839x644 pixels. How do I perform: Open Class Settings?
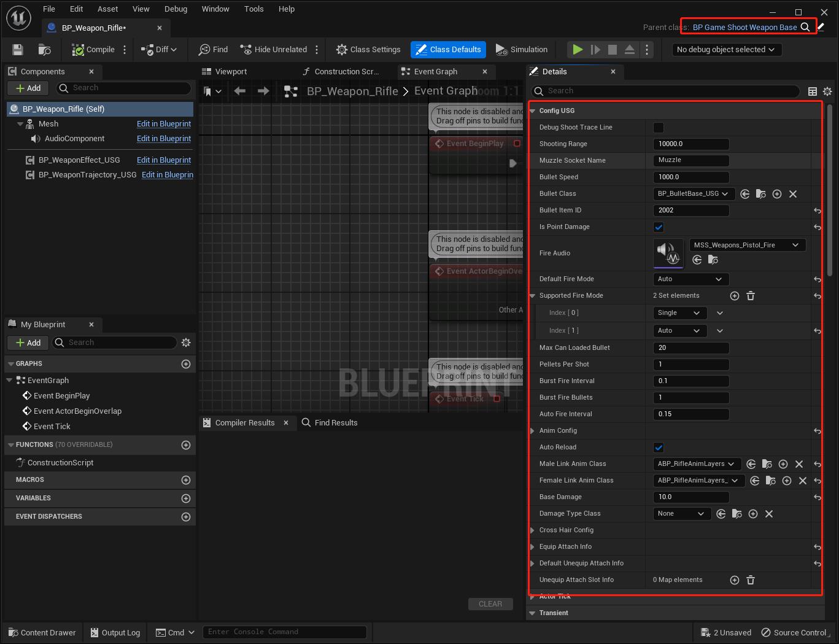coord(368,50)
